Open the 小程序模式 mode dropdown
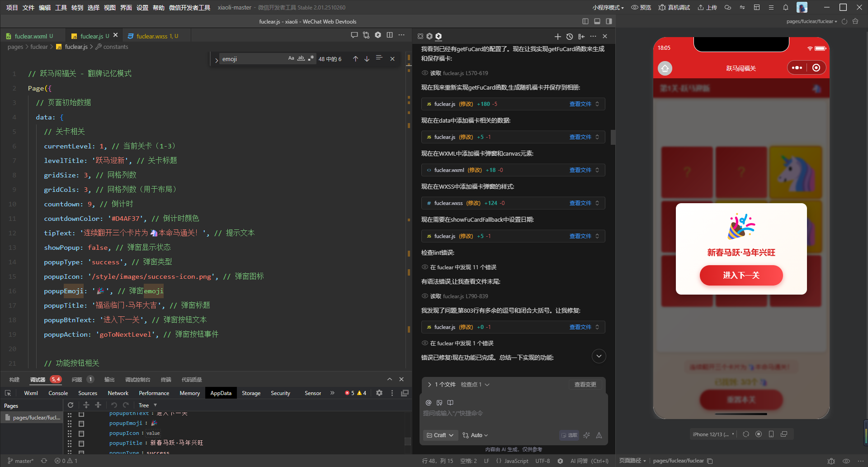Screen dimensions: 868x467 [x=608, y=7]
